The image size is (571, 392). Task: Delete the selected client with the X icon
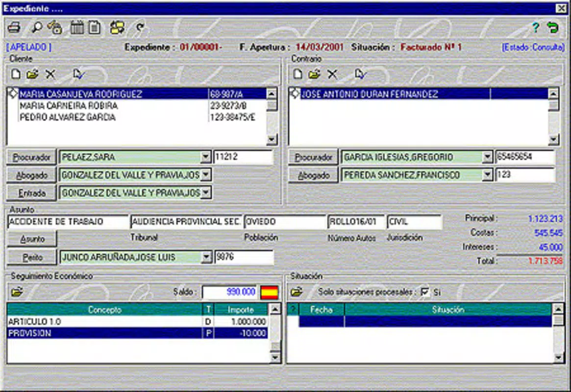pos(50,74)
